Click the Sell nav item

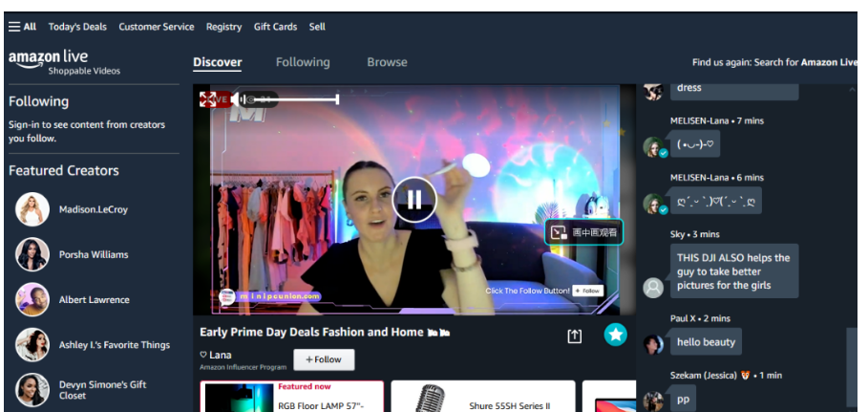click(x=317, y=27)
